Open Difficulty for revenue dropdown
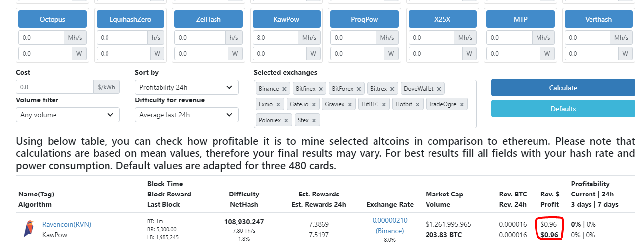Image resolution: width=644 pixels, height=244 pixels. pos(186,115)
